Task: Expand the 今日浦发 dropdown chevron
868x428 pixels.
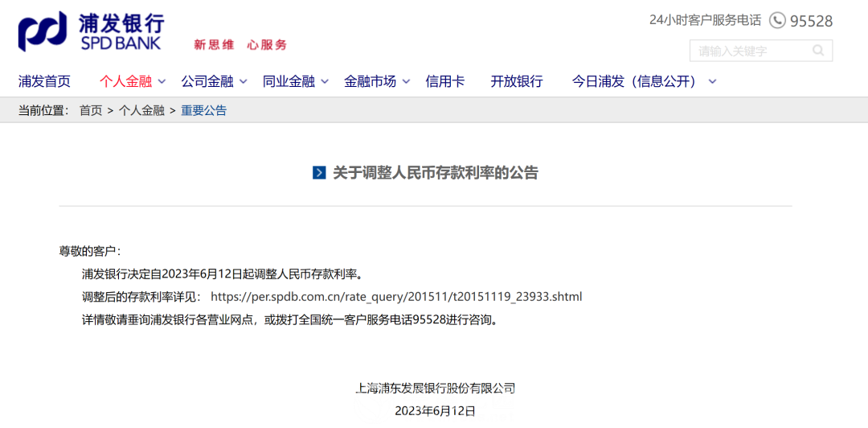Action: click(x=712, y=82)
